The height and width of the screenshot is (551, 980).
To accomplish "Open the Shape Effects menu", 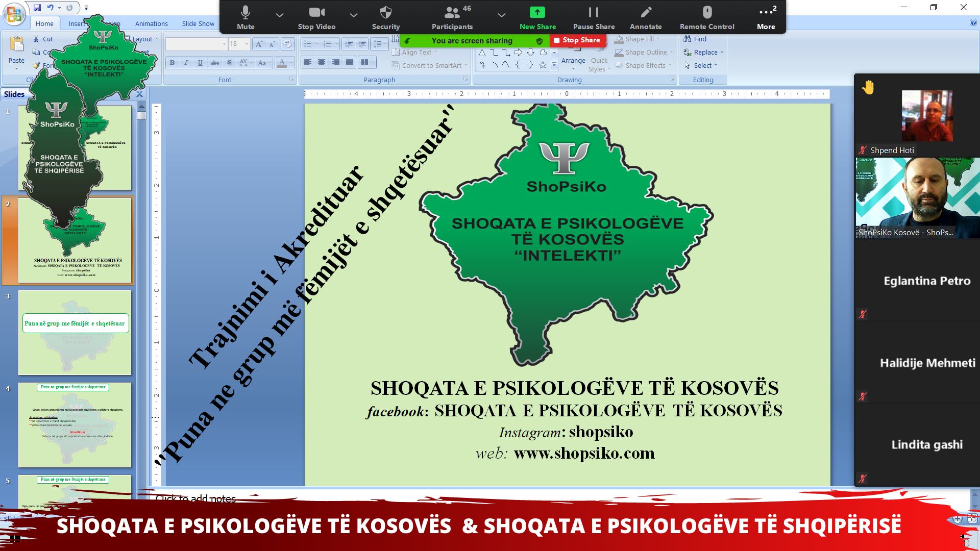I will [643, 65].
